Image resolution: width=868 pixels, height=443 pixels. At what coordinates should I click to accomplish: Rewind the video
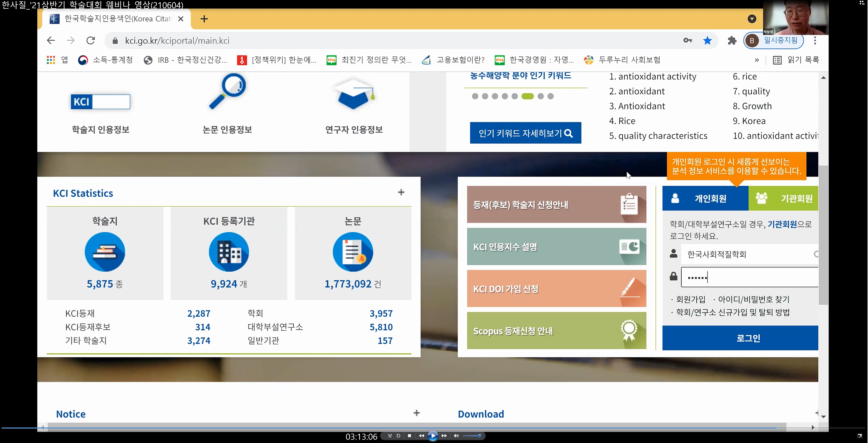coord(421,436)
